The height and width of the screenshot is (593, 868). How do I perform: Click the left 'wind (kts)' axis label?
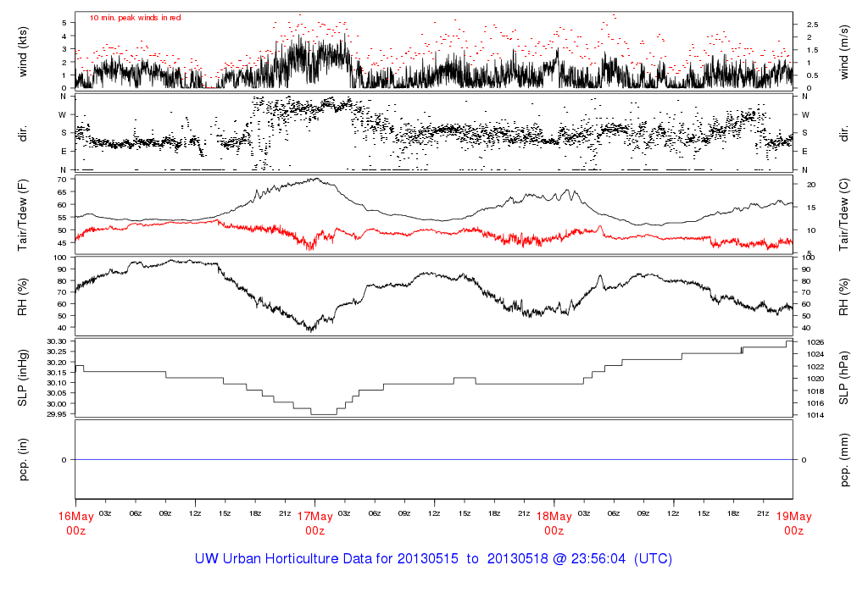tap(23, 52)
